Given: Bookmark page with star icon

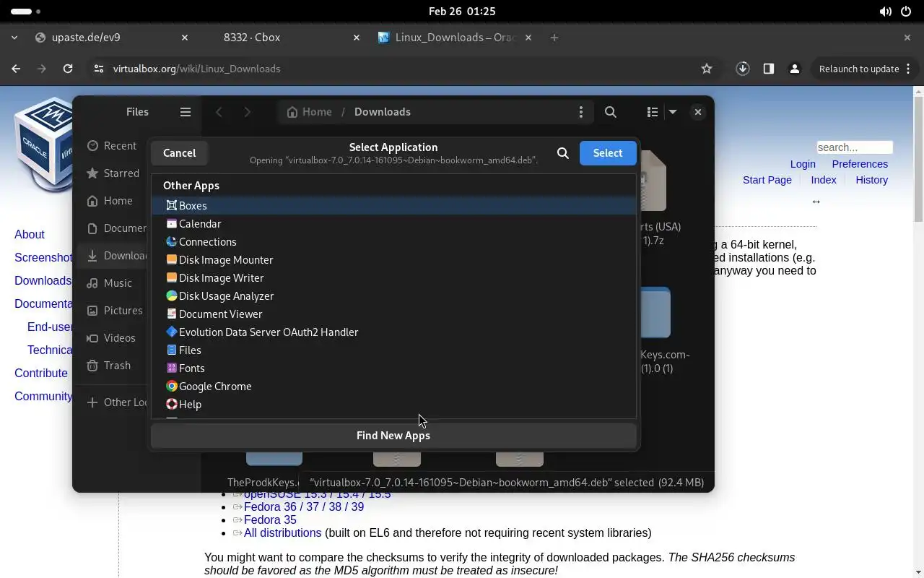Looking at the screenshot, I should pyautogui.click(x=707, y=69).
